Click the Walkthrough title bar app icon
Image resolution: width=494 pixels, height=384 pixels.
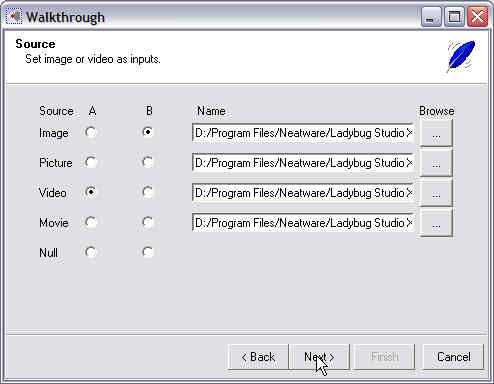point(14,16)
